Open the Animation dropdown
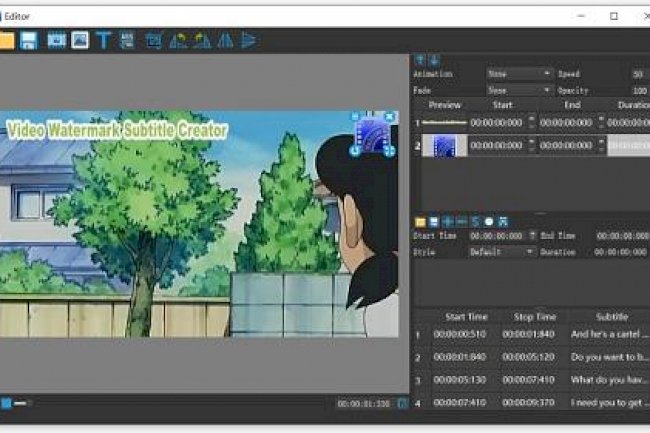 click(x=519, y=74)
